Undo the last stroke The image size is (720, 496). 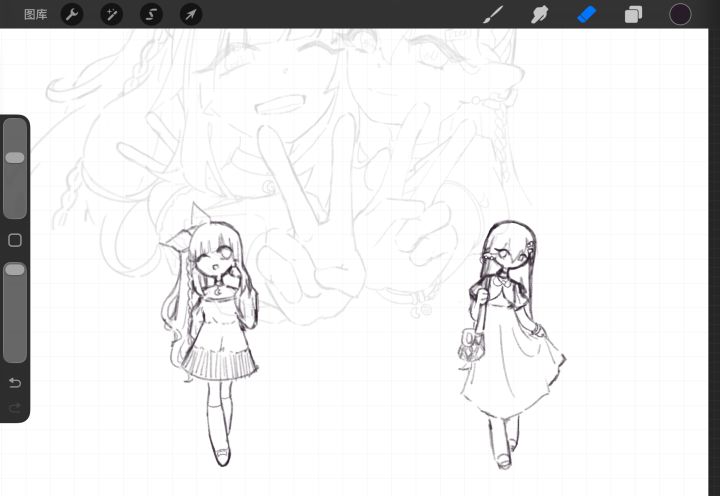(x=15, y=383)
